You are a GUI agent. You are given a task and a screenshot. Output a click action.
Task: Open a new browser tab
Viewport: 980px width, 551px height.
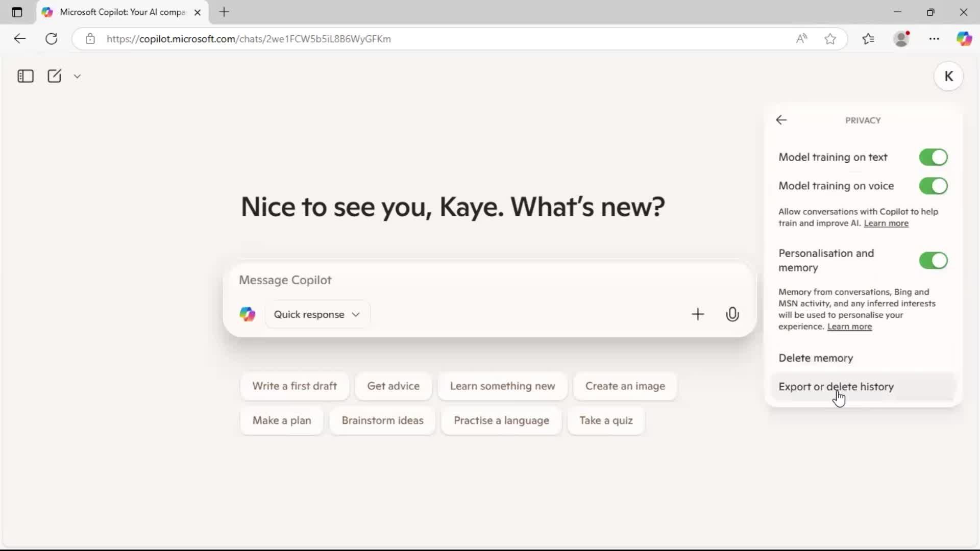coord(224,12)
